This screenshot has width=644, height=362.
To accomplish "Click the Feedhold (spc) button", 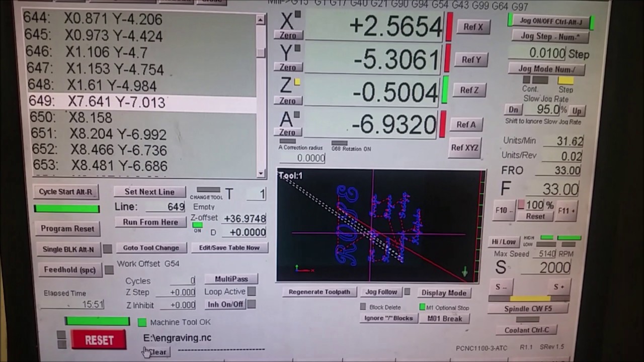I will [69, 269].
